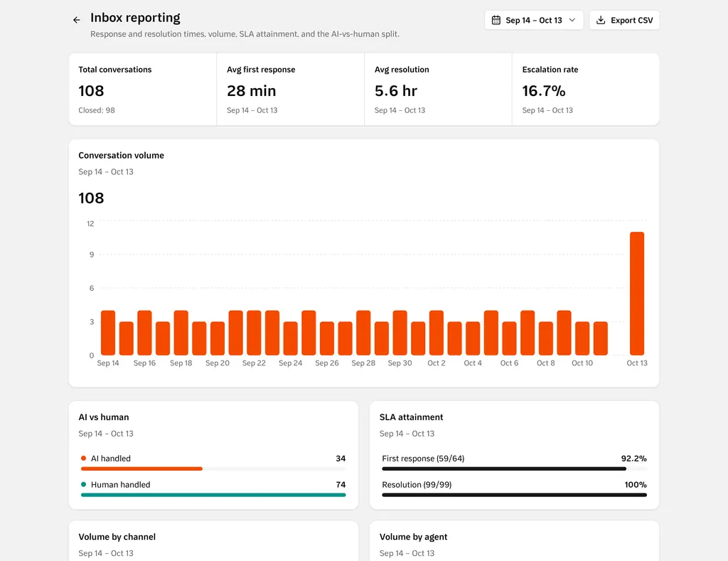Click the Export CSV label
The width and height of the screenshot is (728, 561).
coord(631,21)
